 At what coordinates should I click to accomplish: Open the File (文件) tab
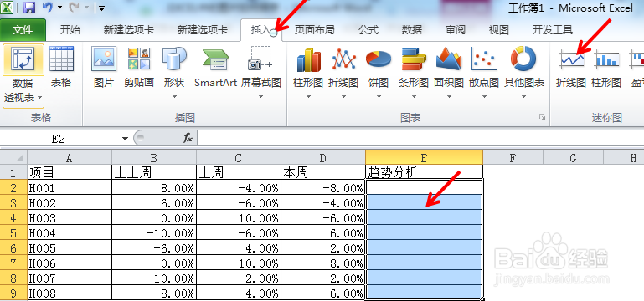point(23,30)
